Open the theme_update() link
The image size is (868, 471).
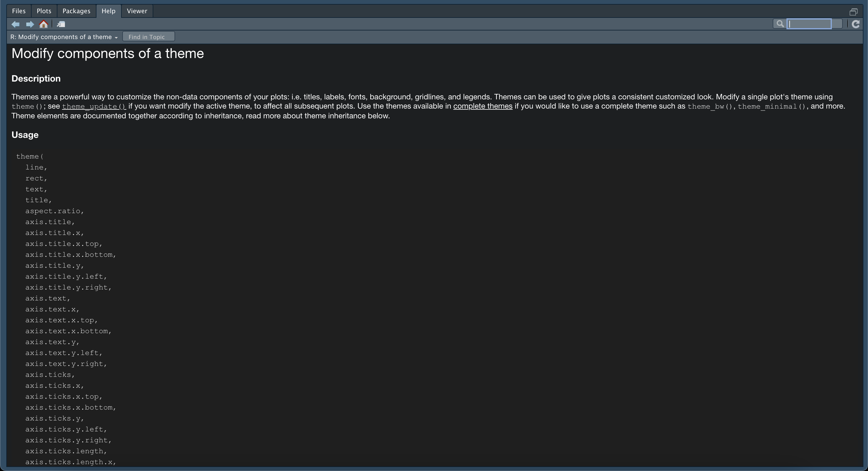(x=94, y=107)
